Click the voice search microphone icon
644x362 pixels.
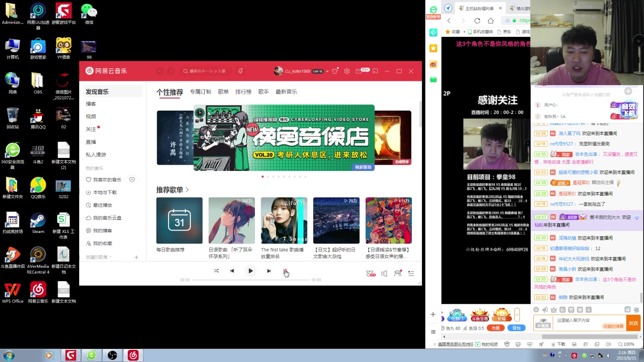241,71
